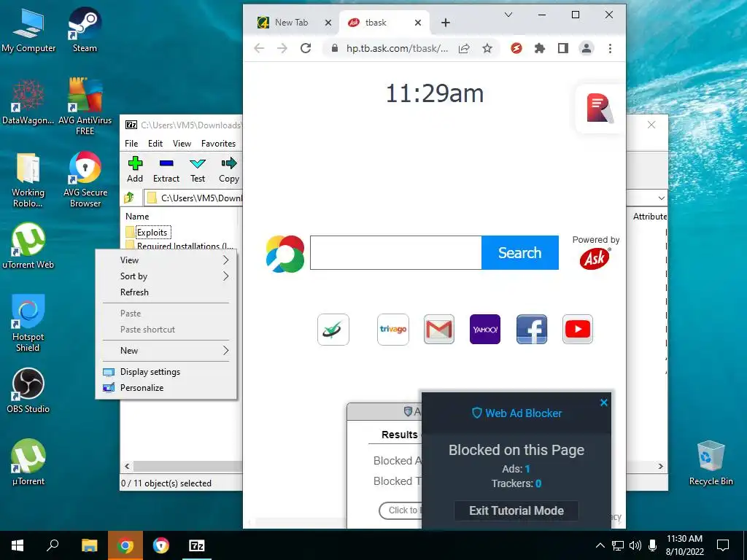Open Chrome extensions puzzle icon
The width and height of the screenshot is (747, 560).
click(539, 48)
